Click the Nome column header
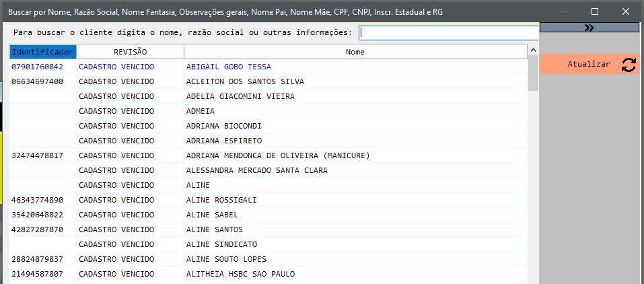This screenshot has height=284, width=644. click(x=355, y=52)
